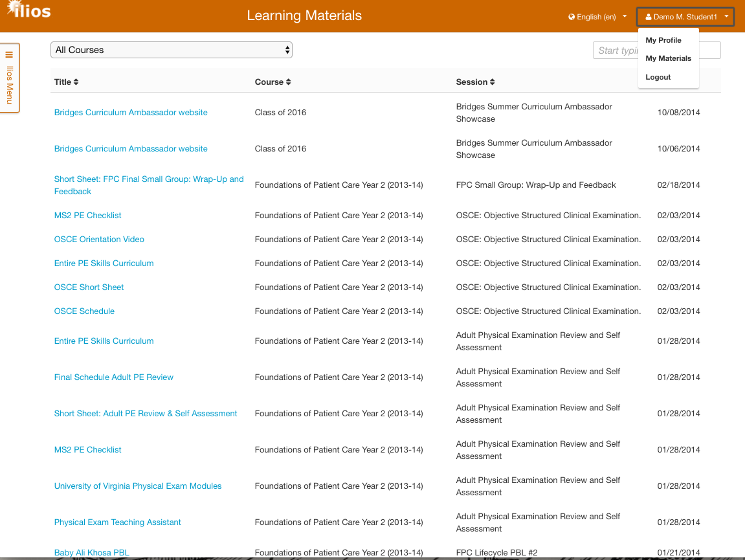Screen dimensions: 745x560
Task: Click the user icon beside Demo M. Student1
Action: (649, 17)
